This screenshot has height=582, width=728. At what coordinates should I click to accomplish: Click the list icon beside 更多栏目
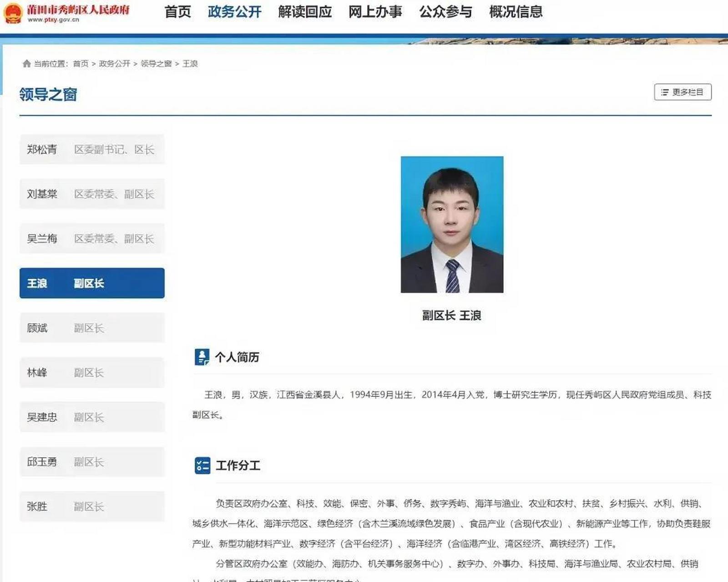664,92
